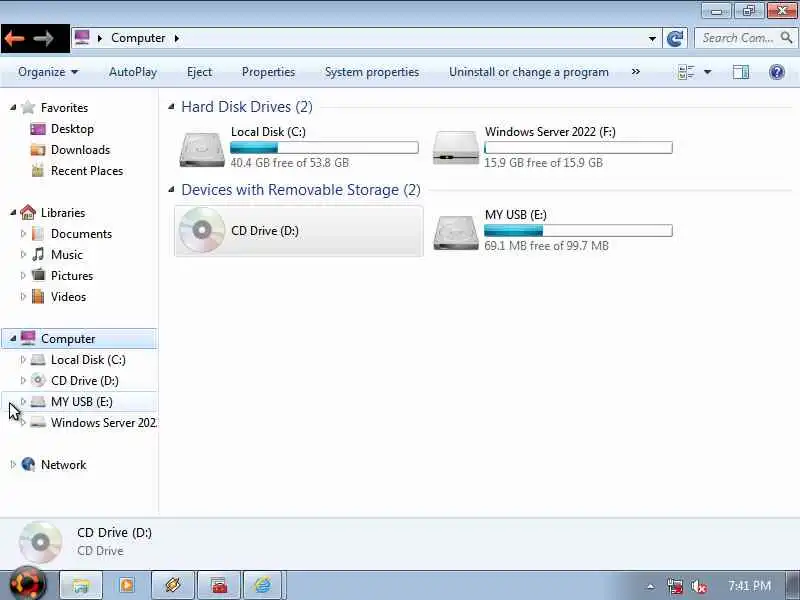Collapse the Hard Disk Drives group
Screen dimensions: 800x600
(x=171, y=106)
